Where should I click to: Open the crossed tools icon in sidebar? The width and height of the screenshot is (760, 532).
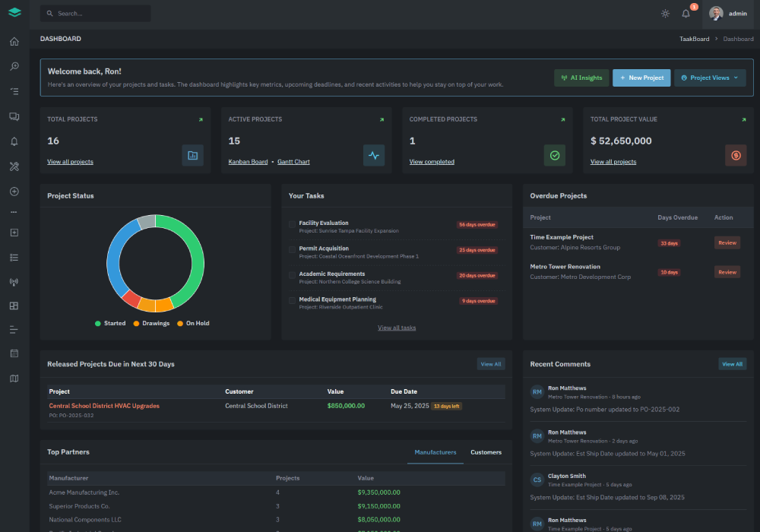click(x=14, y=166)
